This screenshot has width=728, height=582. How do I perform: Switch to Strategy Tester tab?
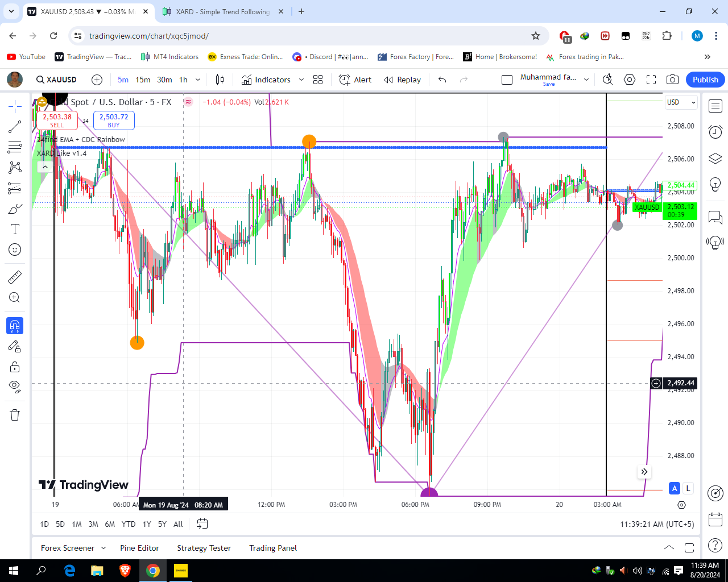click(204, 548)
